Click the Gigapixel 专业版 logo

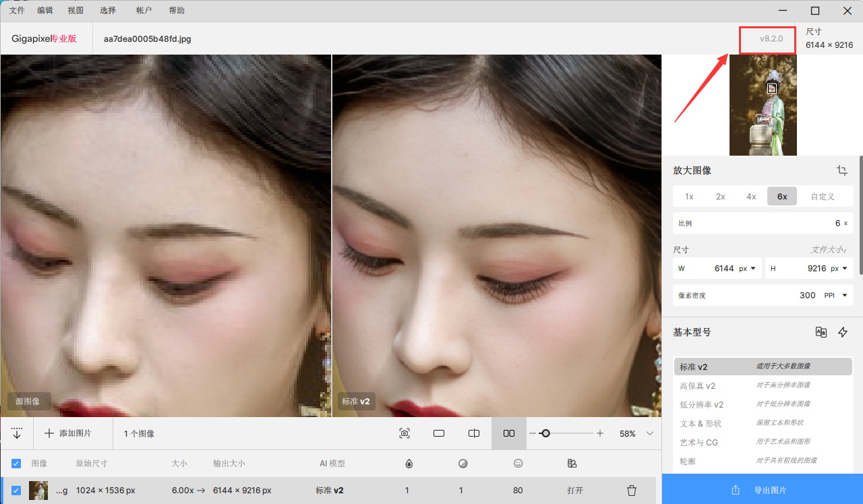pyautogui.click(x=44, y=38)
